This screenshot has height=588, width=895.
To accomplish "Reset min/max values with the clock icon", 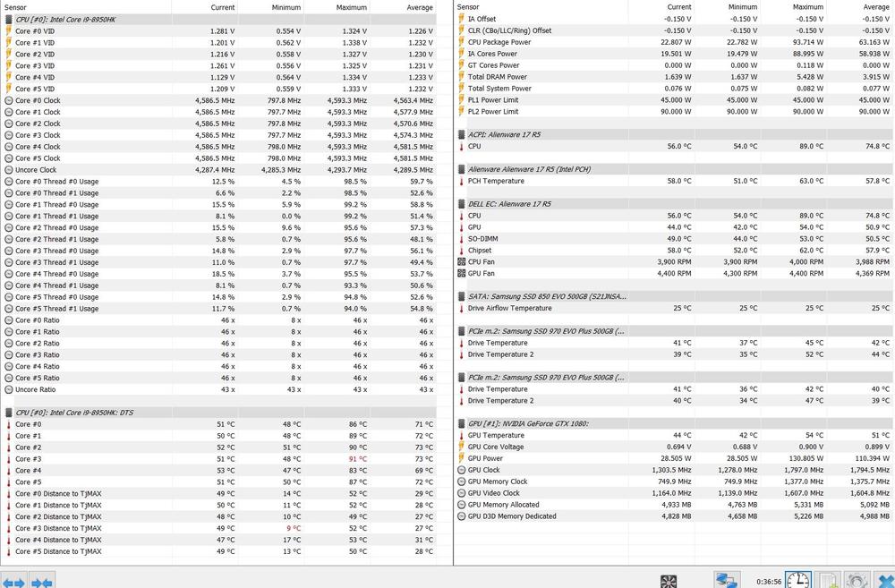I will 797,581.
